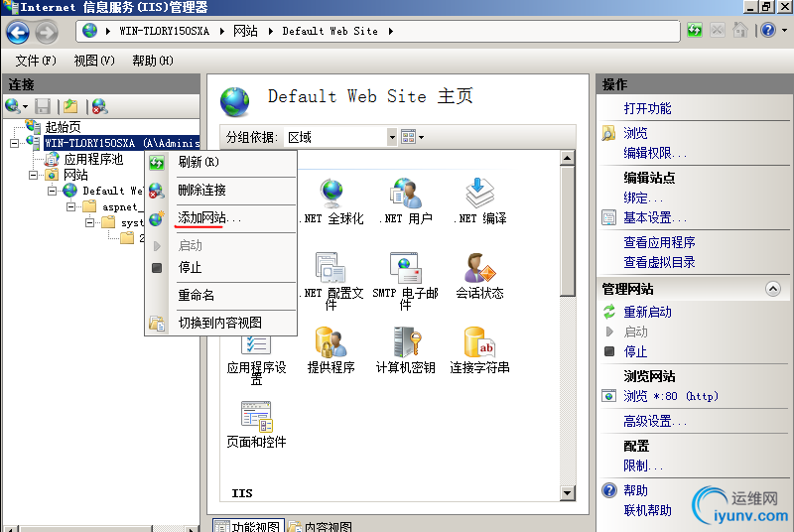The height and width of the screenshot is (532, 794).
Task: Click 高级设置... link
Action: click(654, 421)
